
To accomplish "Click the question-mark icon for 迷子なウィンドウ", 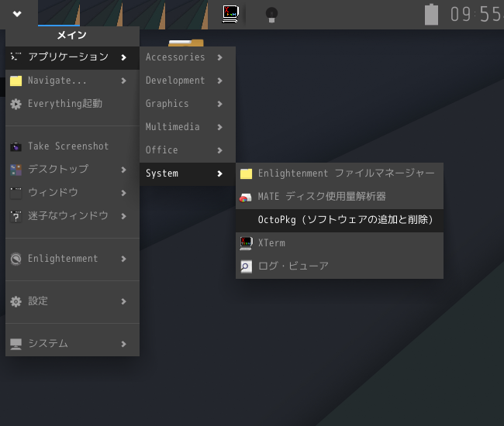I will pyautogui.click(x=16, y=216).
